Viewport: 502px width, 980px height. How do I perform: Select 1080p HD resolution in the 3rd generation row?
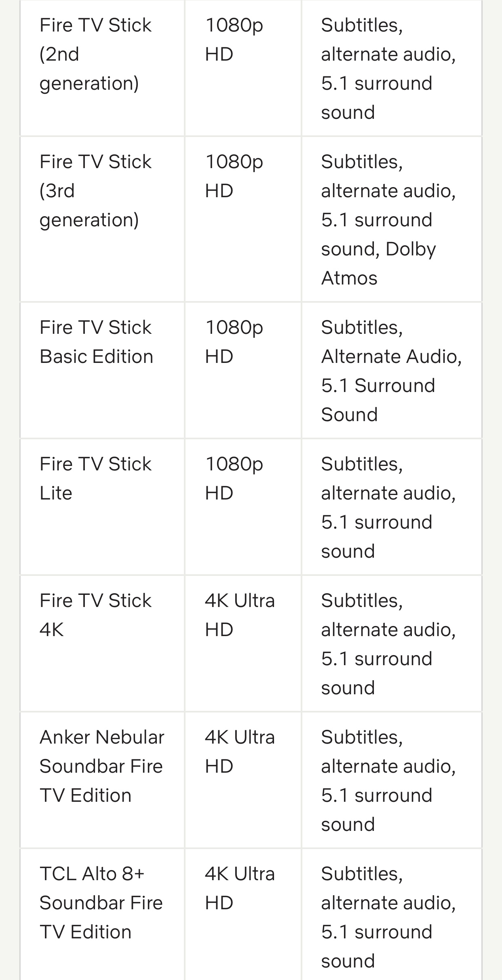tap(234, 176)
